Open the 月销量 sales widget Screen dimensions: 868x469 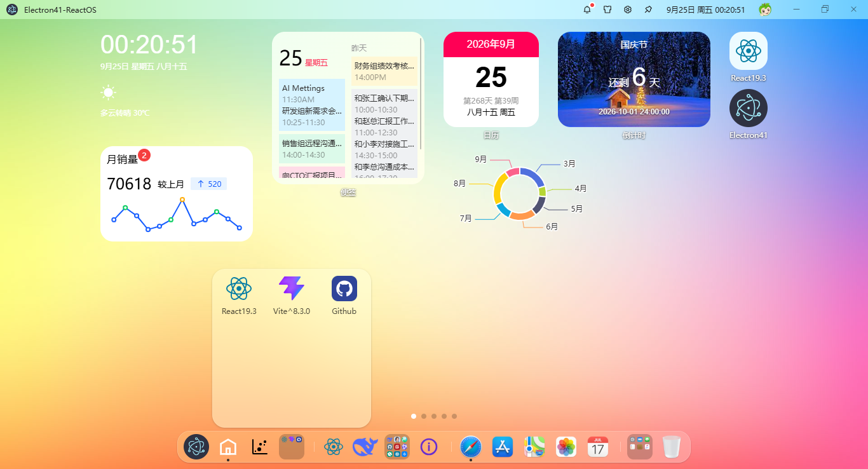pyautogui.click(x=177, y=194)
